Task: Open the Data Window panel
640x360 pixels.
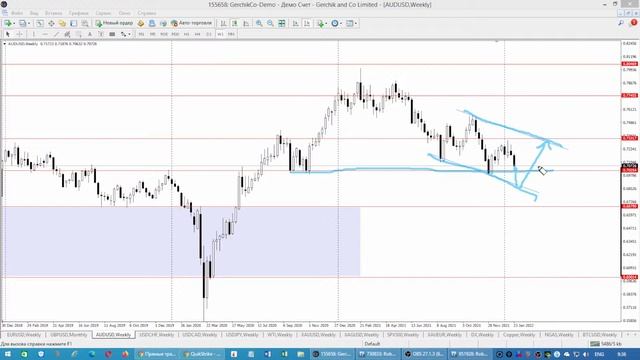Action: 51,23
